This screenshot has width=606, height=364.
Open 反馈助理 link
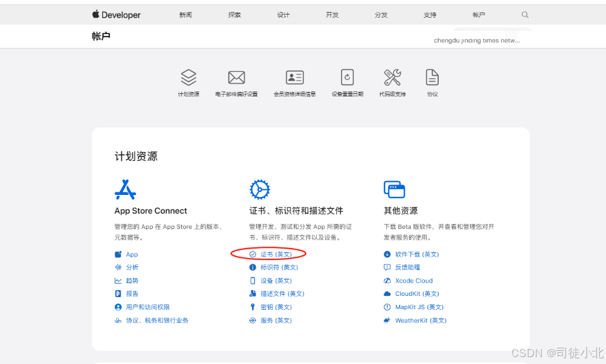tap(407, 267)
